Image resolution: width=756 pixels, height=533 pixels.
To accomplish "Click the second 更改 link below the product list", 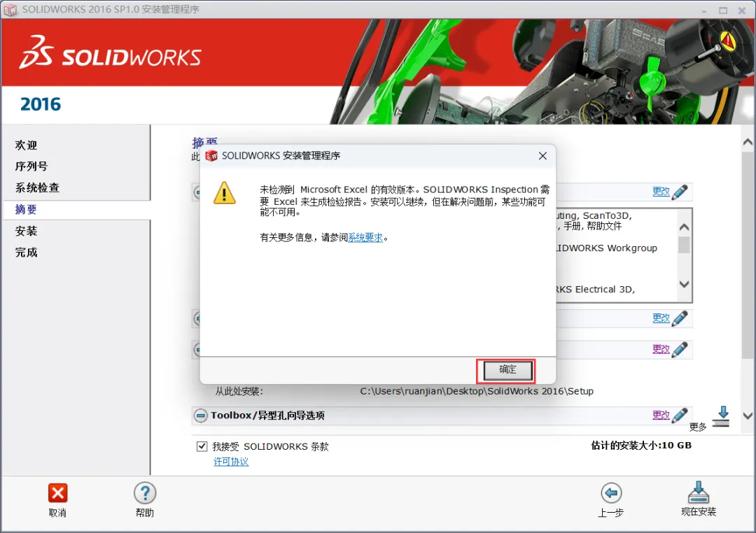I will 661,318.
